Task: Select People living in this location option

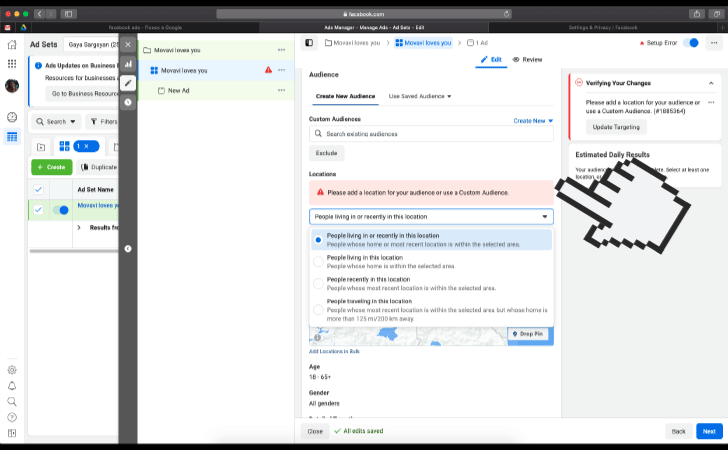Action: (431, 261)
